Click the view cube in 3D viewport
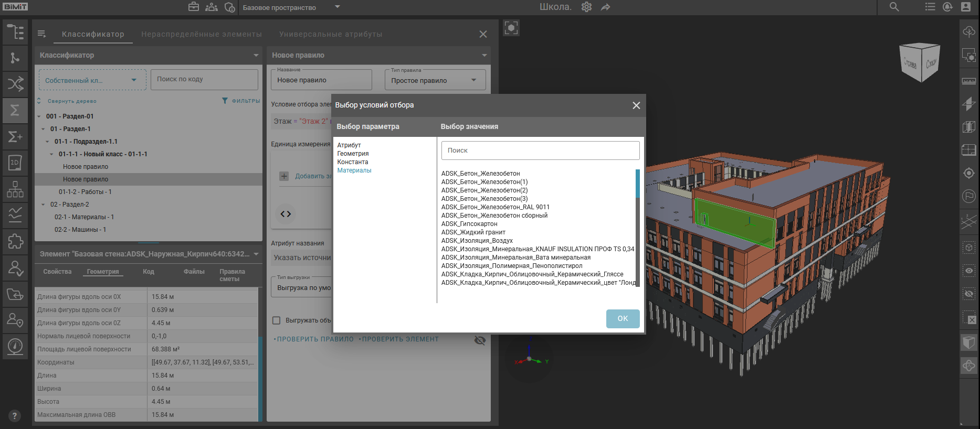980x429 pixels. [x=919, y=62]
